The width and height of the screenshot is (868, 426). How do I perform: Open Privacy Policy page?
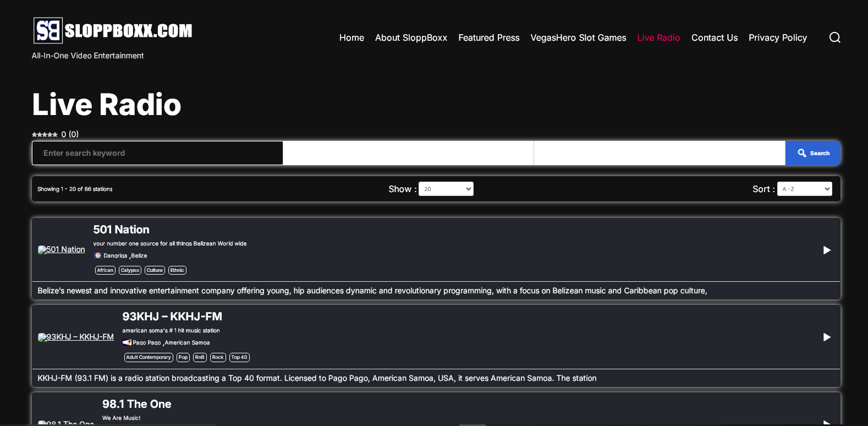(x=777, y=37)
